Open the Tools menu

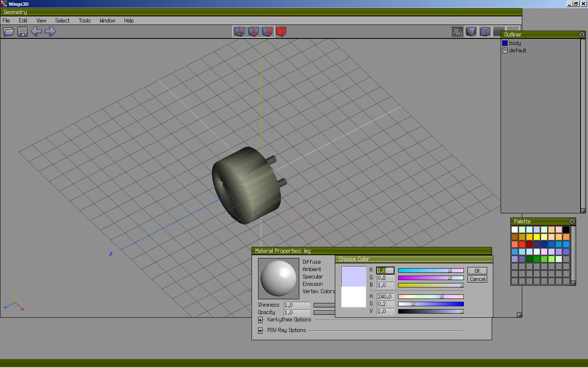(85, 20)
